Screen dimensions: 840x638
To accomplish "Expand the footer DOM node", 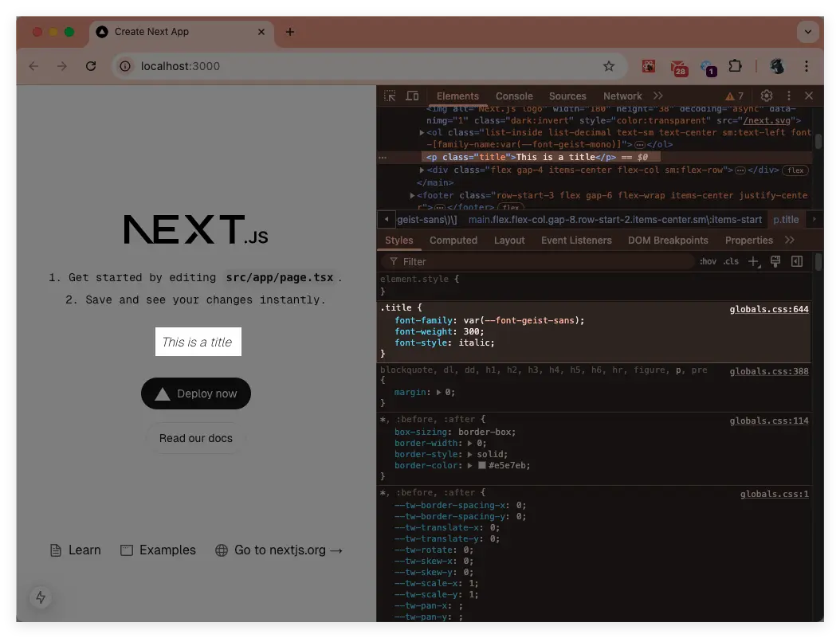I will click(x=412, y=195).
